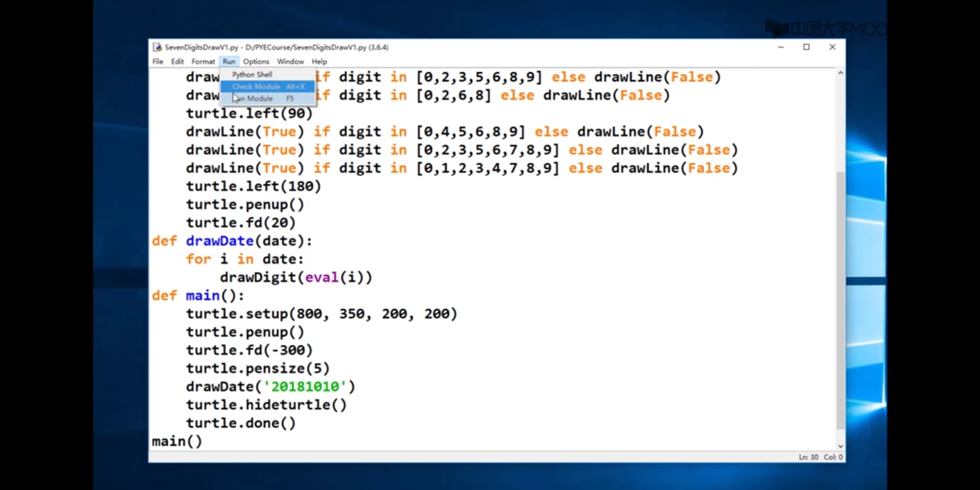The width and height of the screenshot is (980, 490).
Task: Open Python Shell from the Run menu
Action: (252, 74)
